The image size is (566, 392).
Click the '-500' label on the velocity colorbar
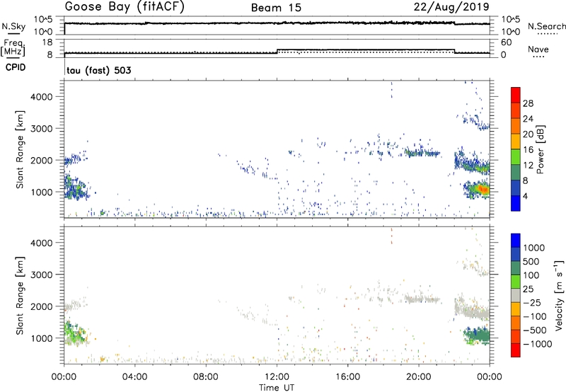click(x=535, y=330)
